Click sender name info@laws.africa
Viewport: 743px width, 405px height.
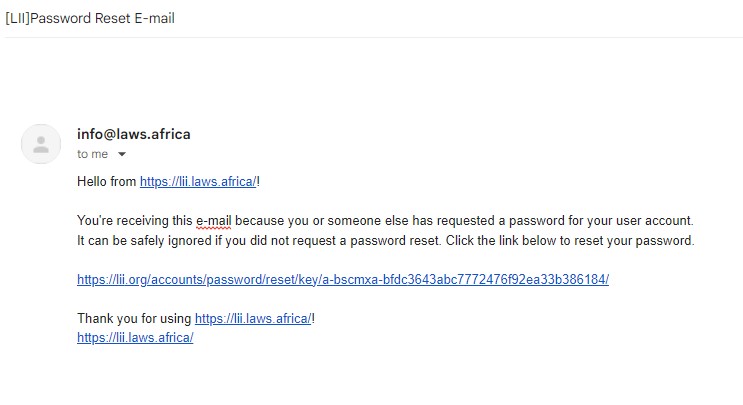[133, 134]
